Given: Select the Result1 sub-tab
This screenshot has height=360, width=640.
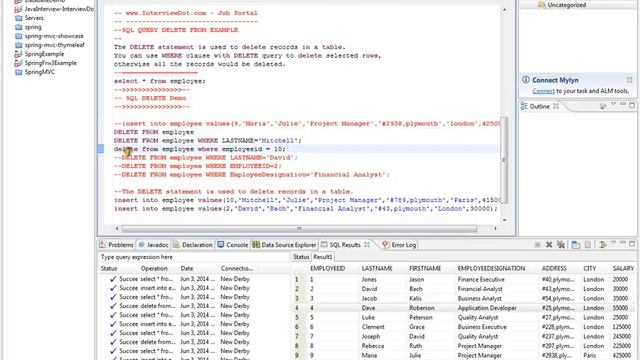Looking at the screenshot, I should click(322, 257).
